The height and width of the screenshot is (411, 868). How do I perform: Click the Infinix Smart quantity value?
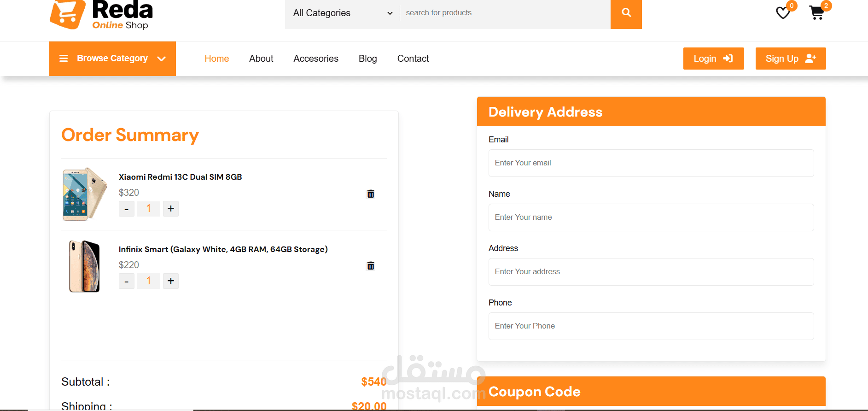click(x=149, y=281)
